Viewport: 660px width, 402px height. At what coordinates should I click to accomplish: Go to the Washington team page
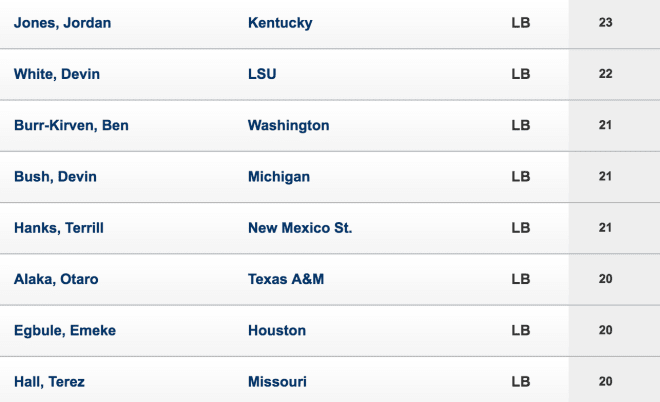(289, 125)
